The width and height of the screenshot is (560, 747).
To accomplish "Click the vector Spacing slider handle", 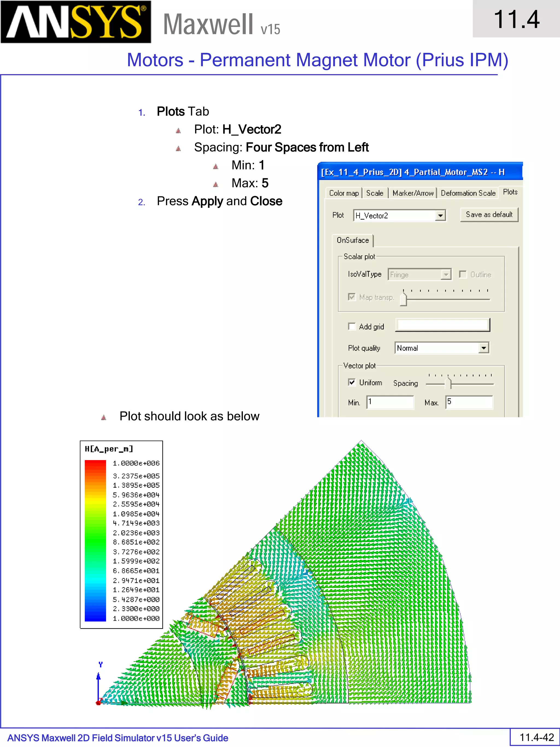I will [x=448, y=383].
